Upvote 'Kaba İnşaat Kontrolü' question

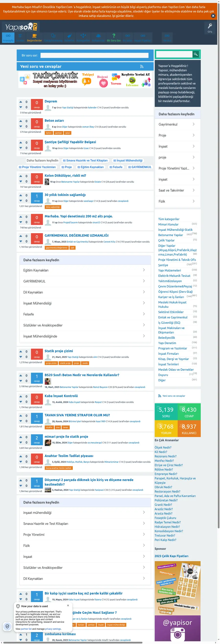coord(21,396)
